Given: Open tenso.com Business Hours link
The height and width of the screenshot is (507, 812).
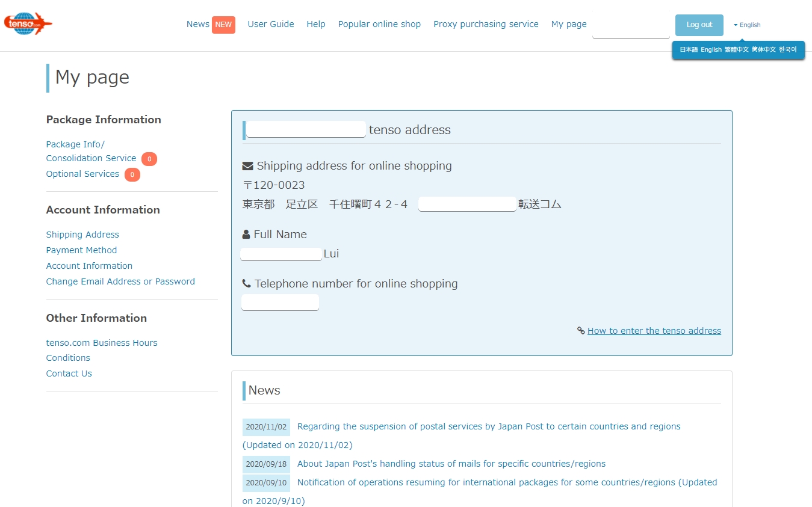Looking at the screenshot, I should pyautogui.click(x=102, y=343).
